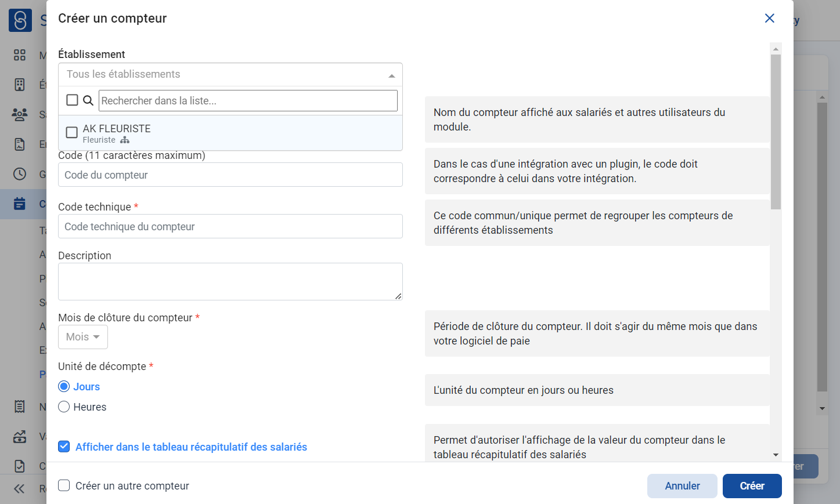Open the receipt notes icon in the sidebar
The height and width of the screenshot is (504, 840).
20,407
